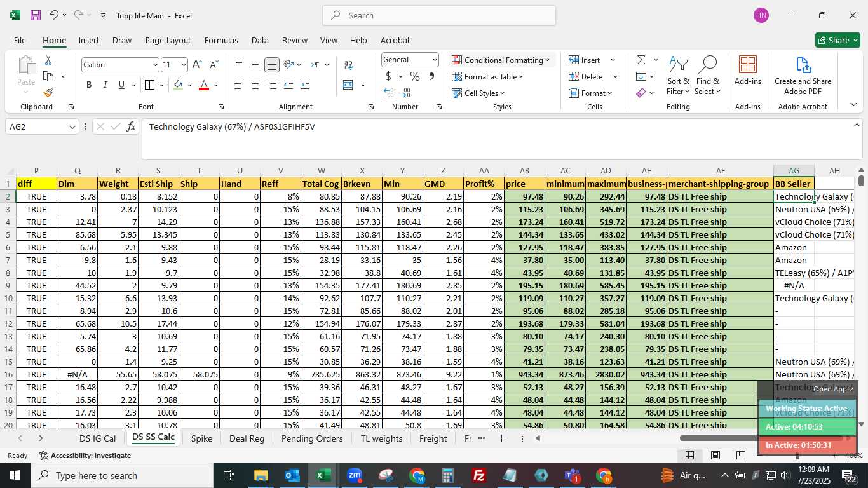Increase font size with the larger A icon

click(197, 64)
